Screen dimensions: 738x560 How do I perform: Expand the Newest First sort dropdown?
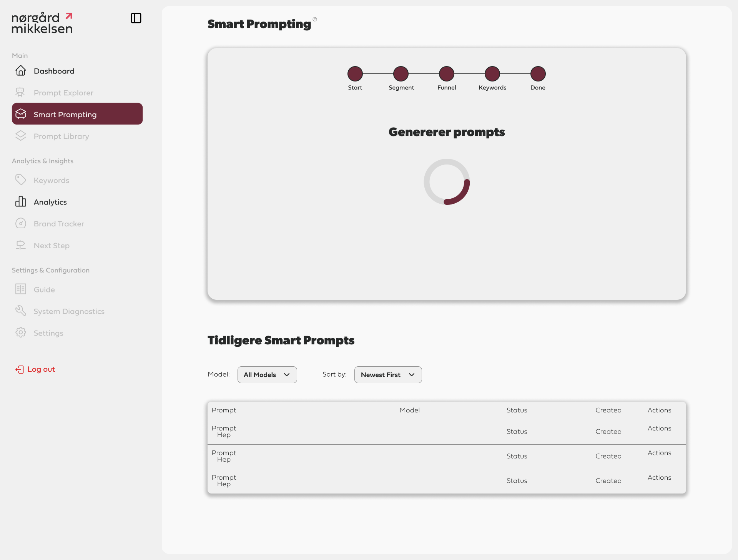(x=388, y=375)
